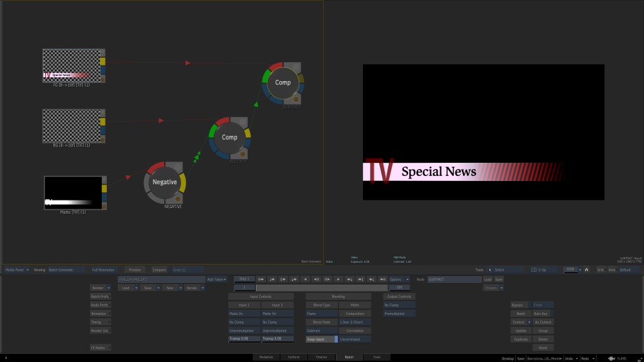Click the FLAME logo icon

point(612,358)
